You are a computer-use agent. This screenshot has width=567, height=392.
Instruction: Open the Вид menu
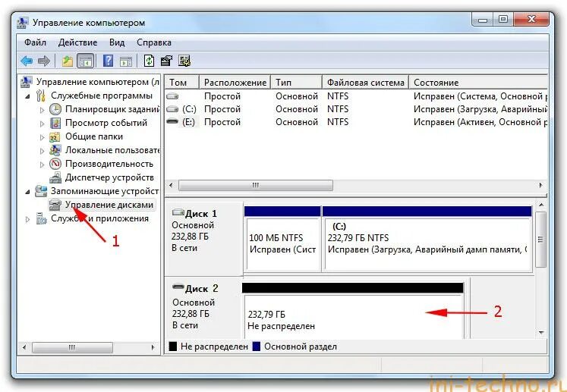tap(117, 42)
